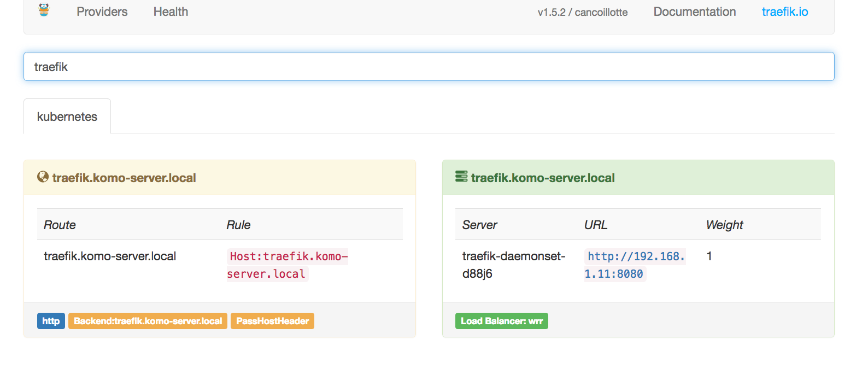
Task: Click the blue http entrypoint badge
Action: click(x=51, y=321)
